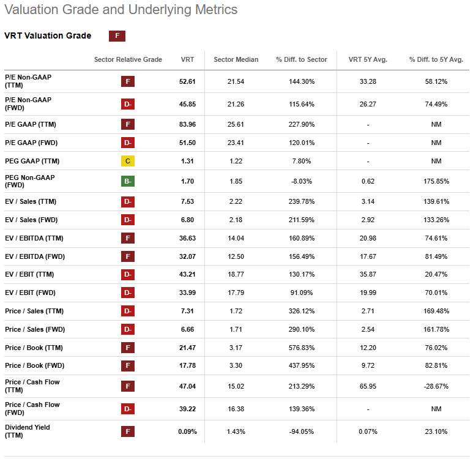Image resolution: width=476 pixels, height=459 pixels.
Task: Click the Valuation Grade and Underlying Metrics heading
Action: point(121,10)
